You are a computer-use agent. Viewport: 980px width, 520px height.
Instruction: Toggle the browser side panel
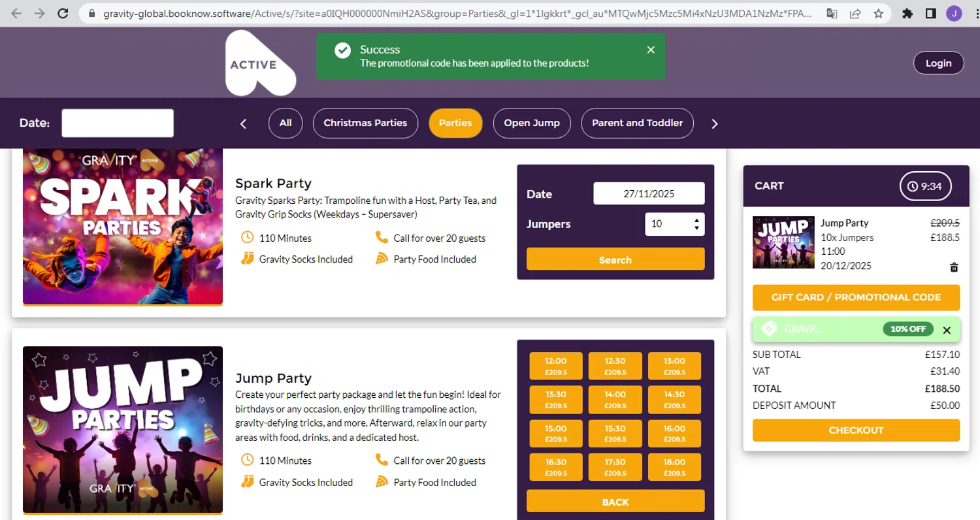[931, 13]
